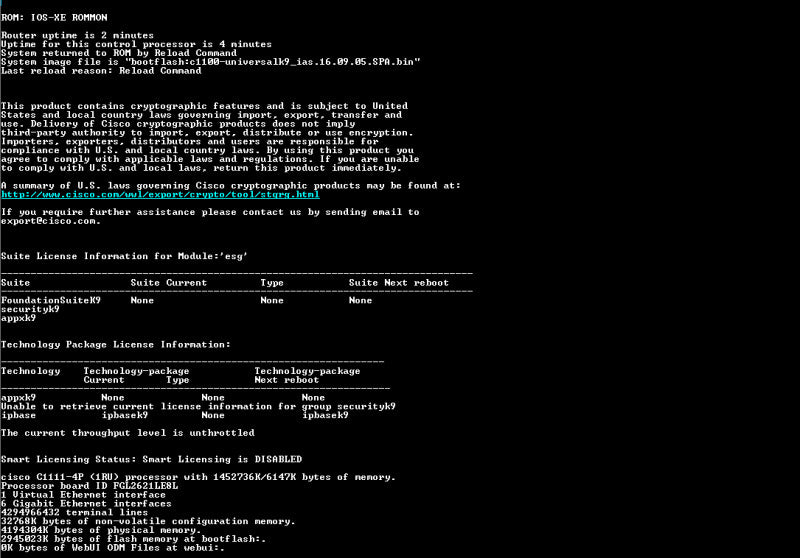The height and width of the screenshot is (558, 800).
Task: Click the 'export@cisco.com.' text
Action: coord(51,221)
